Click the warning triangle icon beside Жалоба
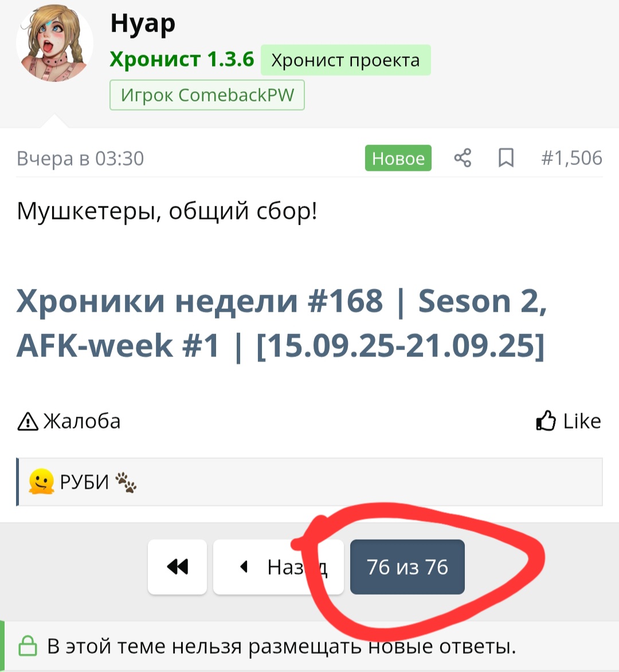Image resolution: width=619 pixels, height=672 pixels. tap(28, 421)
